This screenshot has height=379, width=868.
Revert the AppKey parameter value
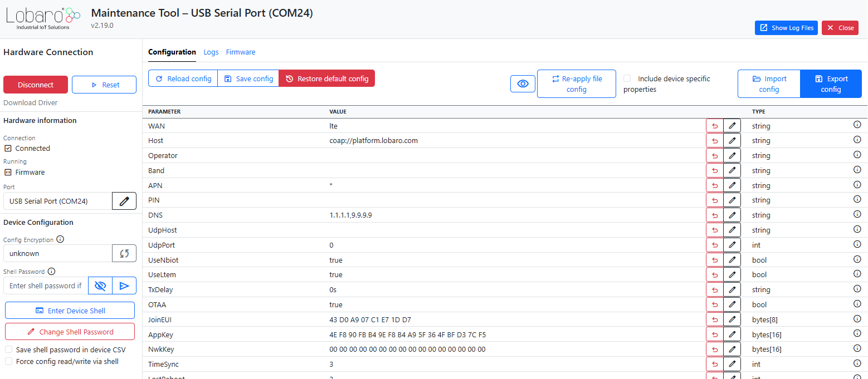click(715, 334)
